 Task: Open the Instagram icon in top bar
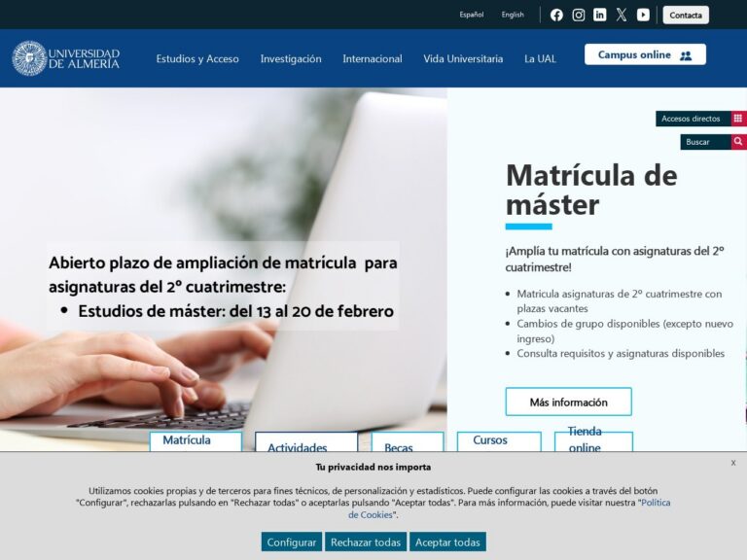pyautogui.click(x=579, y=15)
